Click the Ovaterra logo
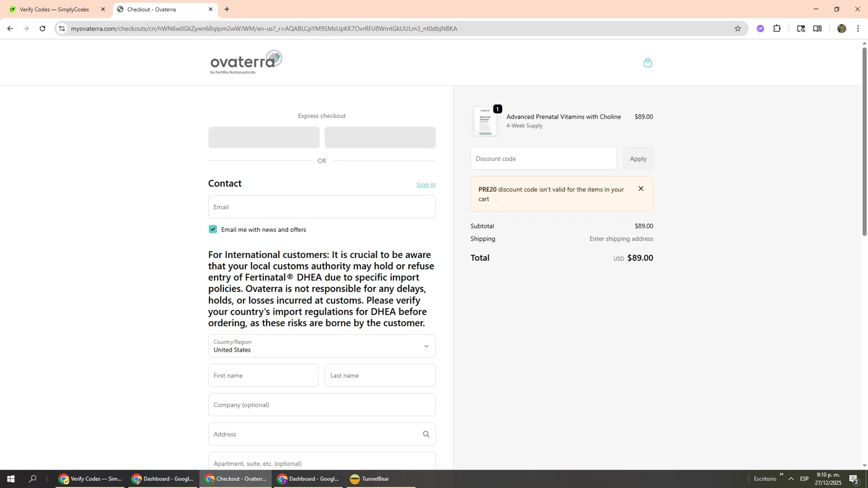Viewport: 868px width, 488px height. point(246,62)
